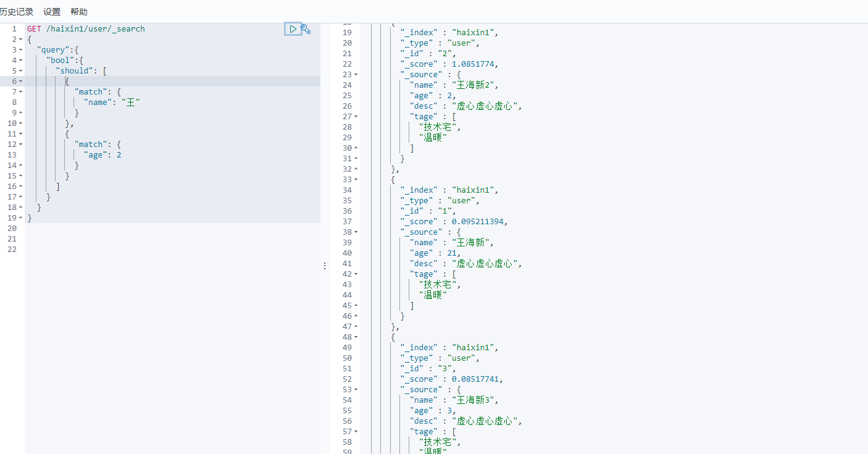Viewport: 868px width, 454px height.
Task: Open the 设置 menu
Action: (52, 12)
